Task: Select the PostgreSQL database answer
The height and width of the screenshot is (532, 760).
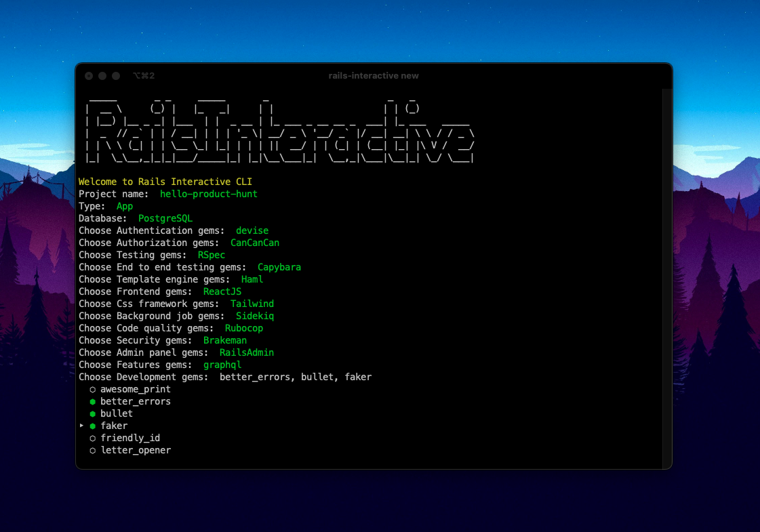Action: pos(165,218)
